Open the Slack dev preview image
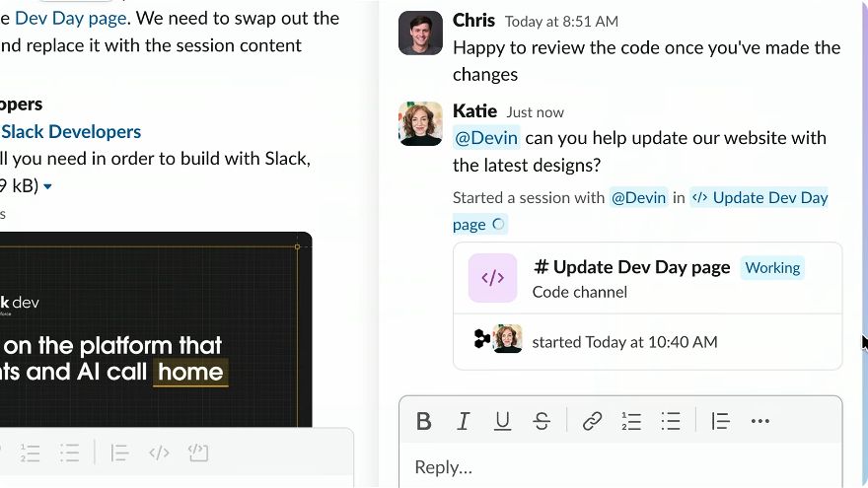Image resolution: width=868 pixels, height=488 pixels. coord(156,329)
